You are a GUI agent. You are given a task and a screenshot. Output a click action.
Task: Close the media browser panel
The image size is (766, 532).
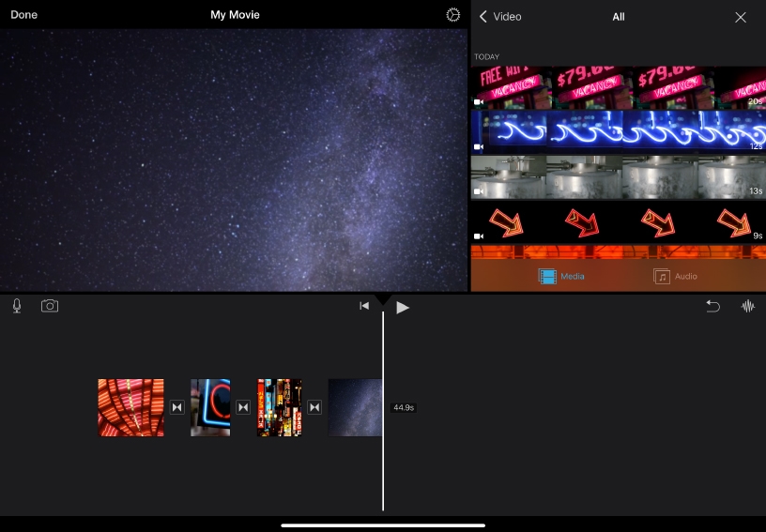click(x=741, y=17)
